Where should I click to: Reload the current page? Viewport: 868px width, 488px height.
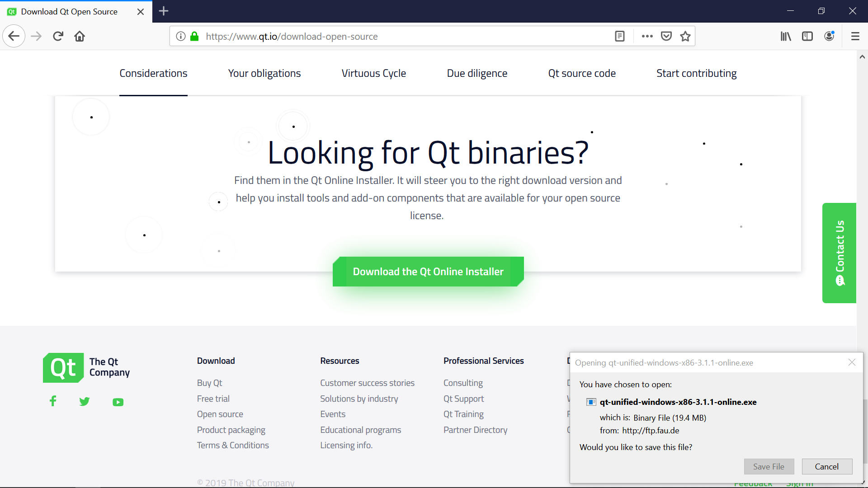pyautogui.click(x=58, y=36)
